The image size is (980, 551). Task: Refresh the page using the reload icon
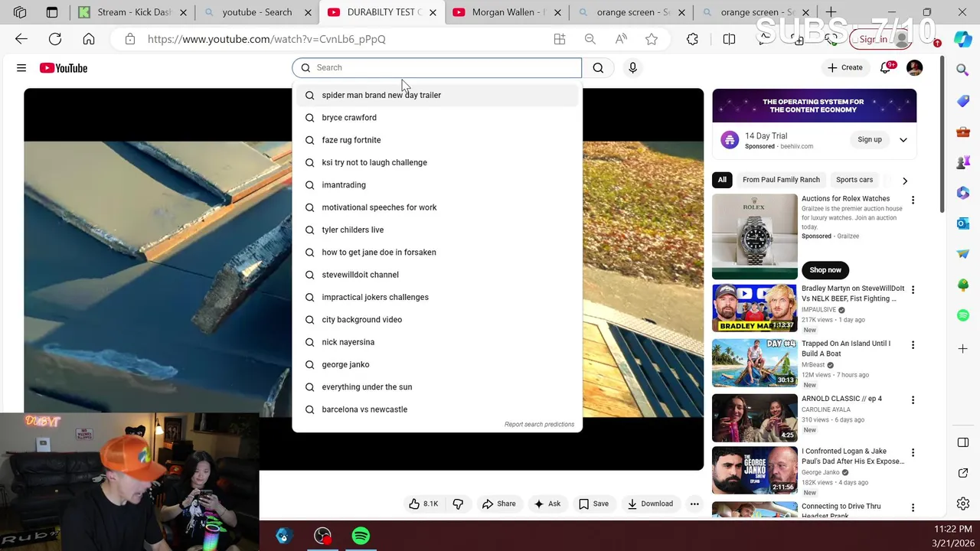pyautogui.click(x=55, y=39)
